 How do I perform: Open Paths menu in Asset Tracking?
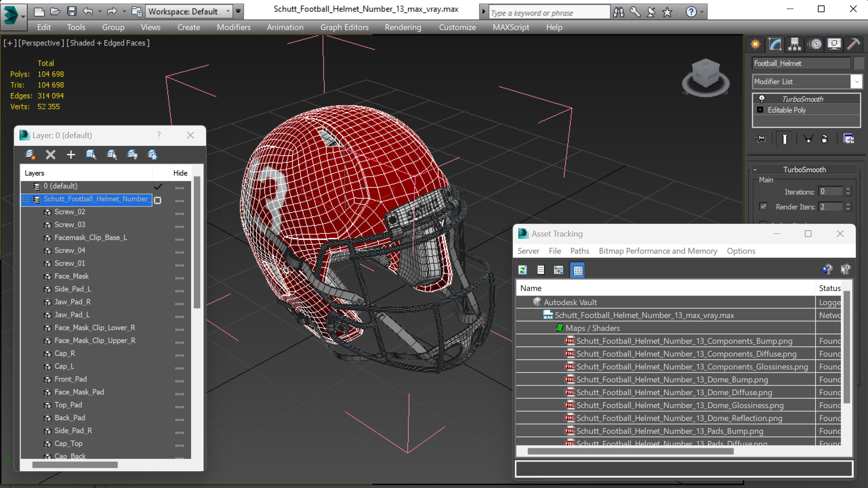pos(580,251)
